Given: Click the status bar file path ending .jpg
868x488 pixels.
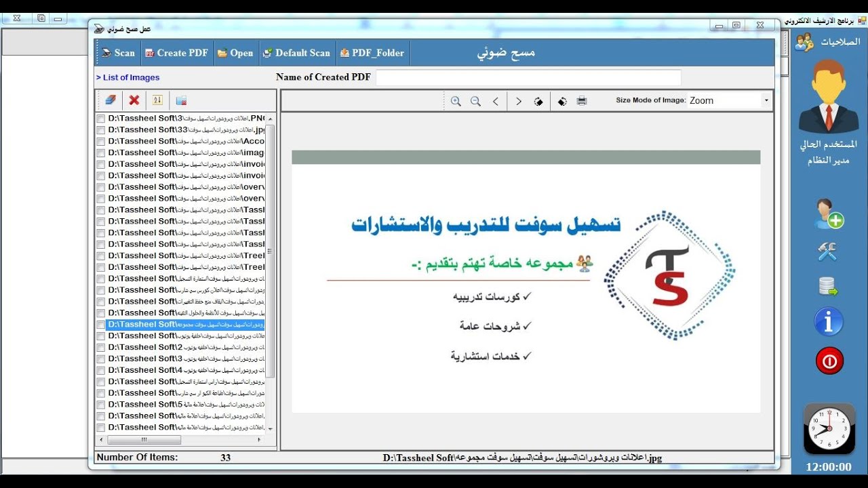Looking at the screenshot, I should (522, 458).
